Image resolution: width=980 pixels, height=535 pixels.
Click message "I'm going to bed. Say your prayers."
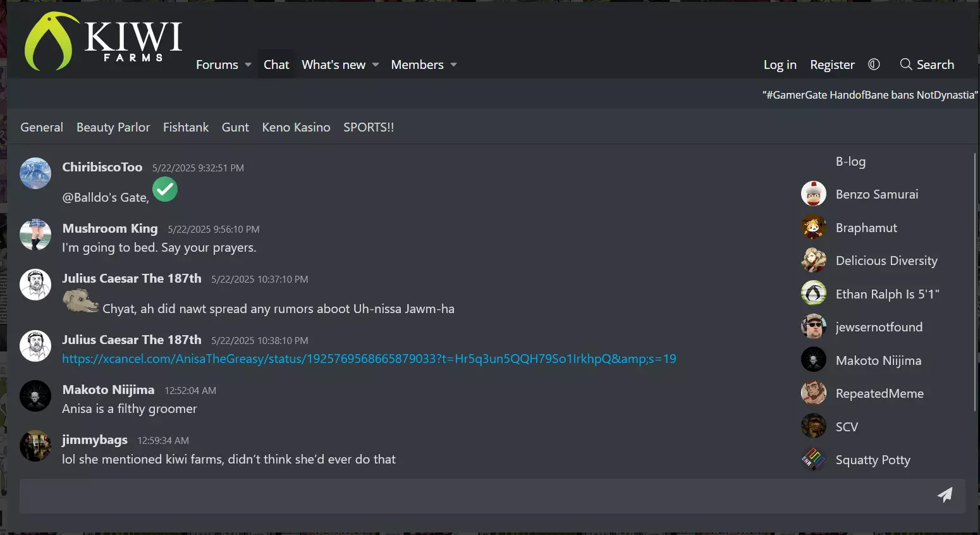[159, 247]
